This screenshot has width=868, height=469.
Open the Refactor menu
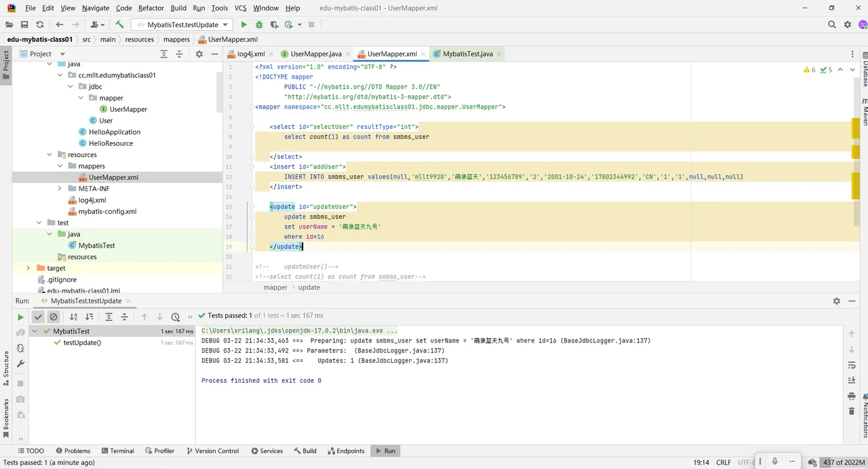click(151, 8)
